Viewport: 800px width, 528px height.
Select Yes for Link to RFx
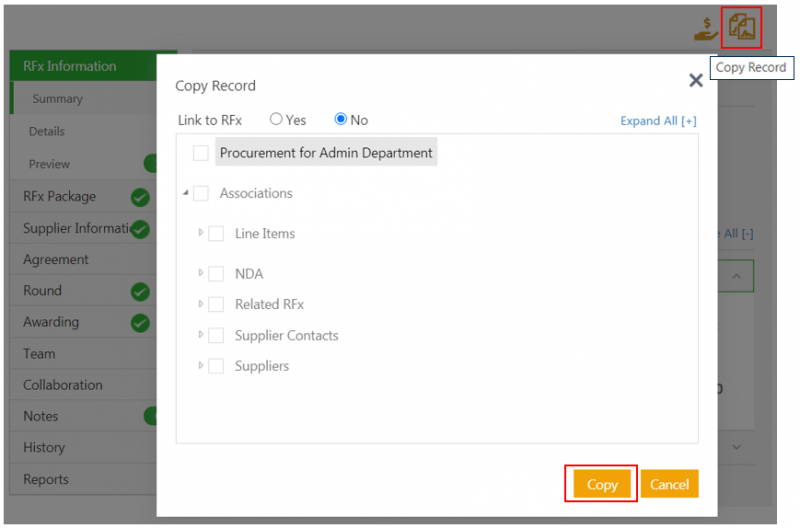277,120
